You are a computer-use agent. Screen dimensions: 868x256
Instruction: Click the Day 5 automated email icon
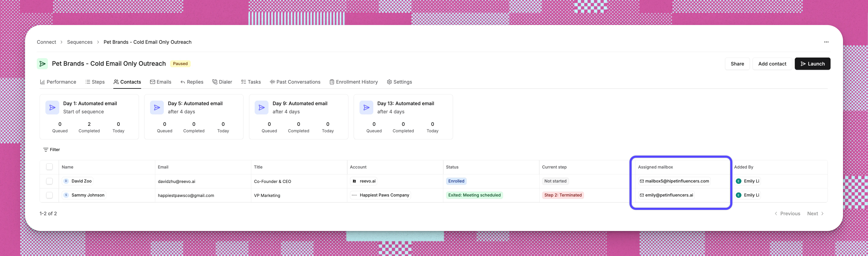157,108
